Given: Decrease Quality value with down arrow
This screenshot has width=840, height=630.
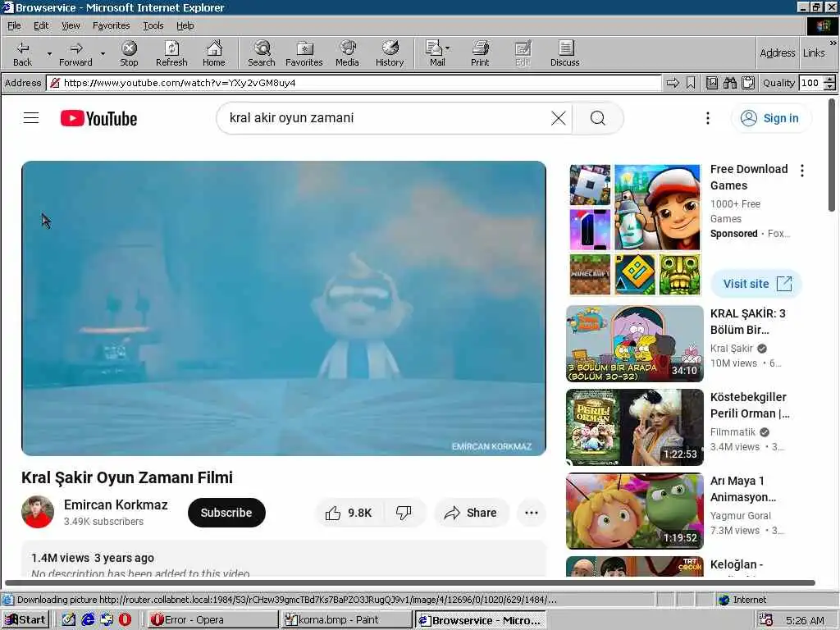Looking at the screenshot, I should 830,86.
